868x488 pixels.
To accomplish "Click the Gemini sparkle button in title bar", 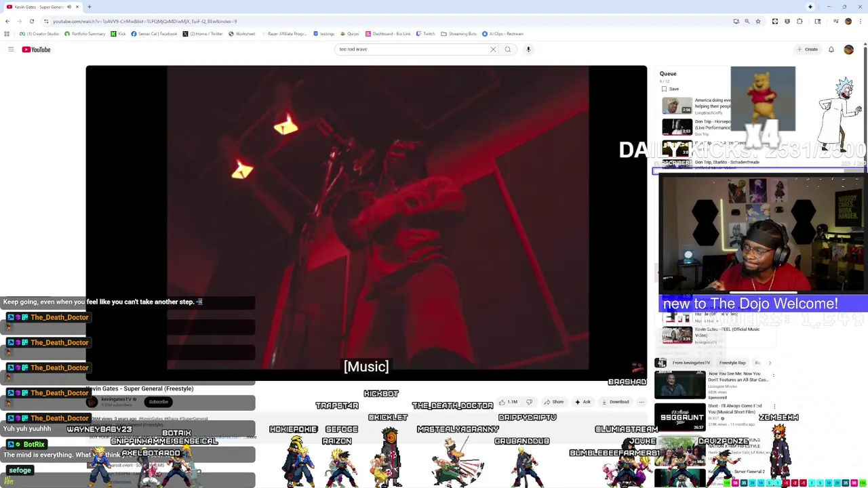I will click(810, 7).
